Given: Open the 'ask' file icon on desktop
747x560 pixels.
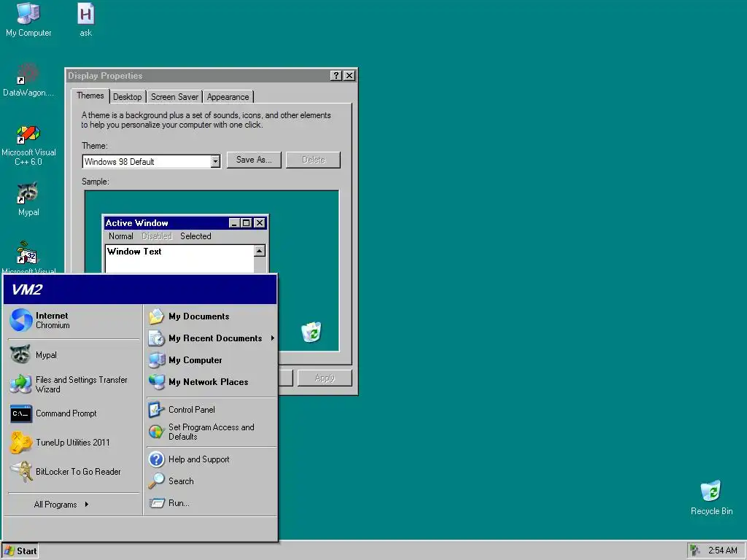Looking at the screenshot, I should 86,20.
